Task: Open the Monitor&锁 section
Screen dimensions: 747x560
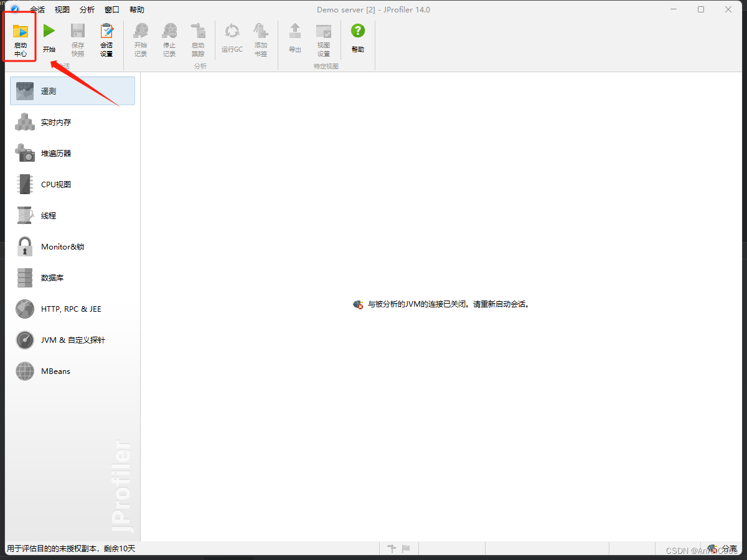Action: (x=62, y=247)
